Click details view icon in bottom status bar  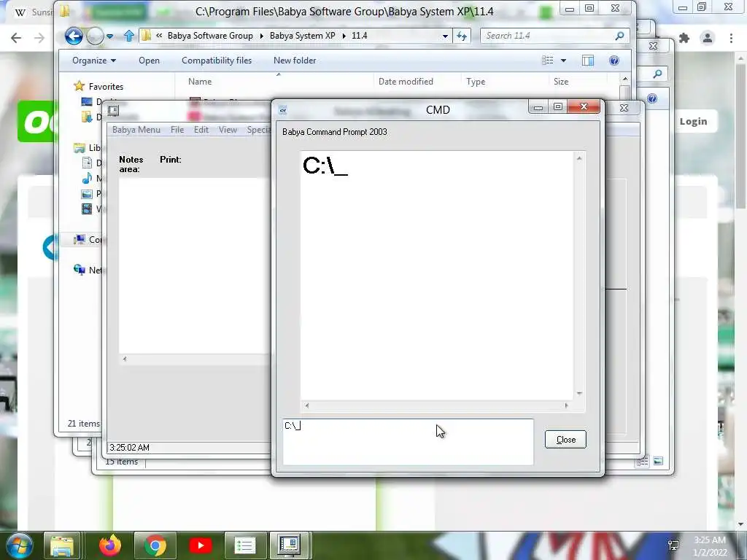[642, 462]
